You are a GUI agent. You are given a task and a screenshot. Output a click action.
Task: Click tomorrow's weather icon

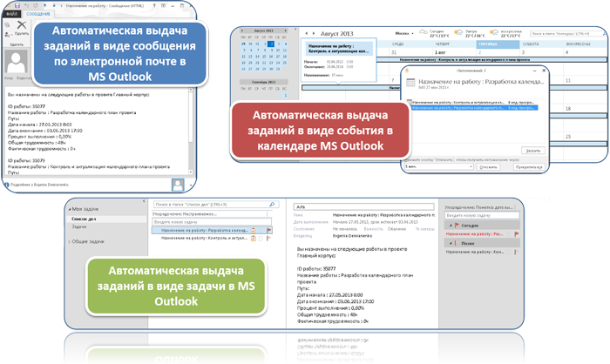[459, 32]
